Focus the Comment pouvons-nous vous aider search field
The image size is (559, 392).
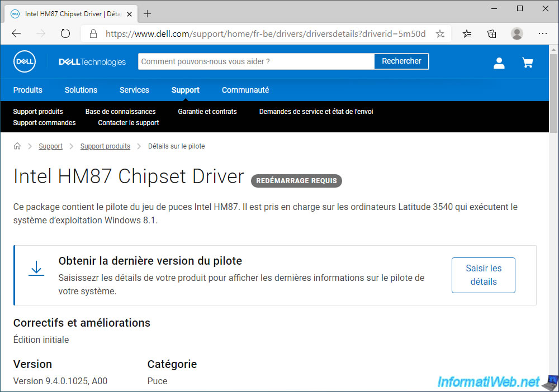pyautogui.click(x=257, y=61)
